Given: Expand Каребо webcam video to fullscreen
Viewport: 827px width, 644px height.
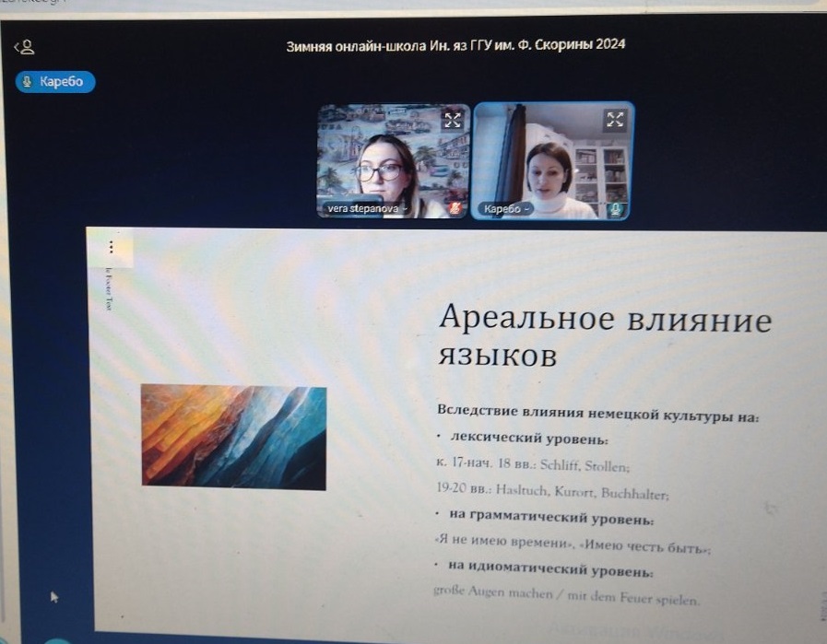Looking at the screenshot, I should 614,119.
